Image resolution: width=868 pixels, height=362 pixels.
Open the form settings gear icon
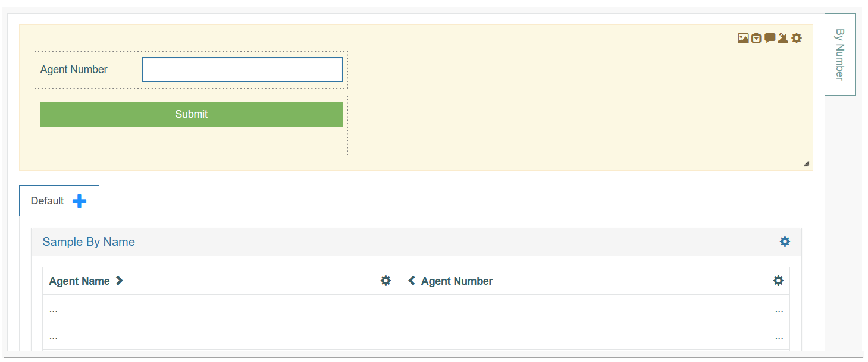pos(797,39)
